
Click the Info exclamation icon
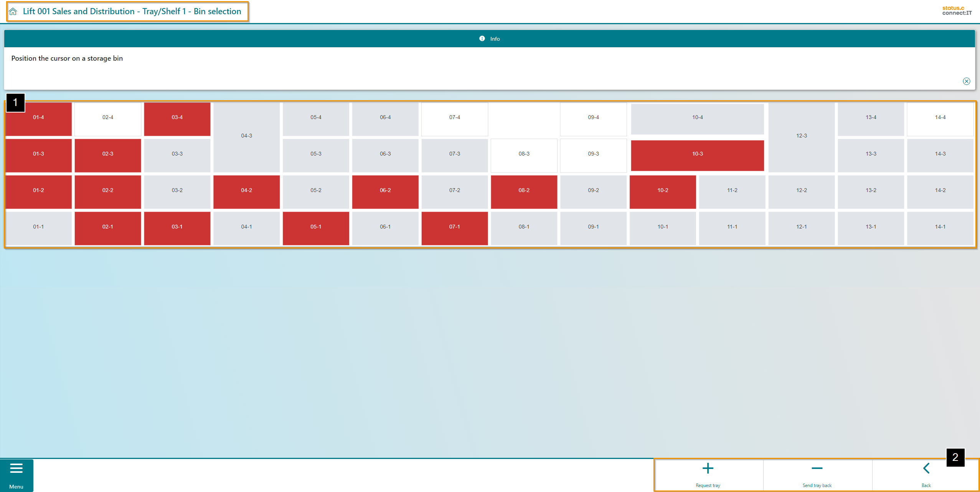click(482, 38)
